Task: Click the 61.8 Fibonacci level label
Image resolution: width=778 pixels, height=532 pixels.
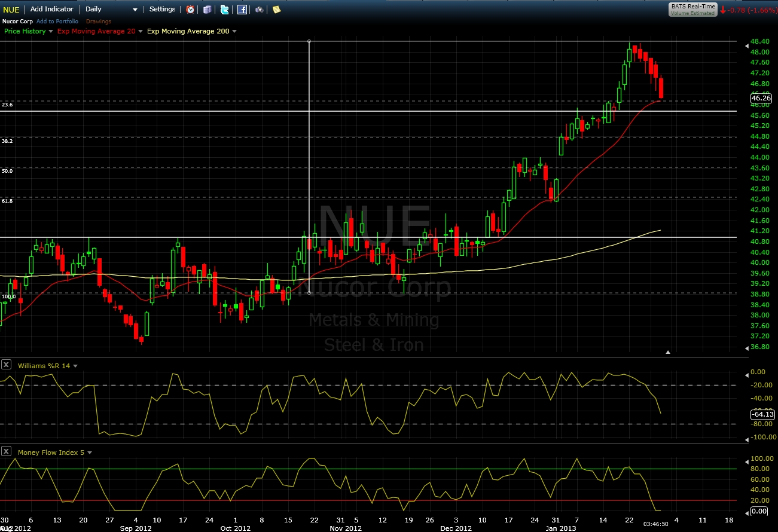Action: click(7, 201)
